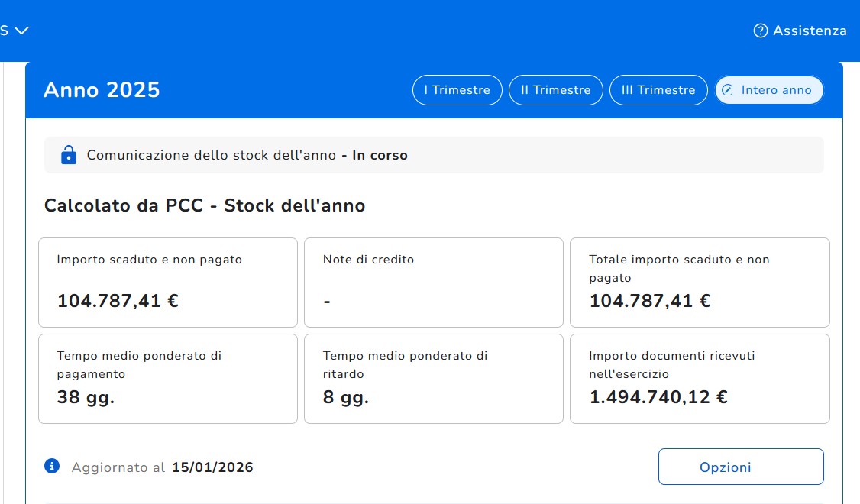Screen dimensions: 860x504
Task: Click the Anno 2025 heading
Action: tap(102, 90)
